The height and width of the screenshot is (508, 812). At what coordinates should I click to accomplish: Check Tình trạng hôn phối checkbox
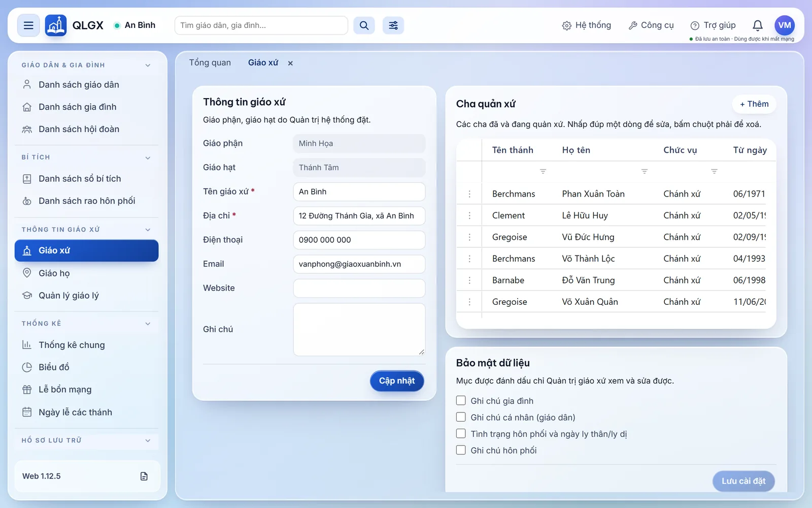[461, 433]
